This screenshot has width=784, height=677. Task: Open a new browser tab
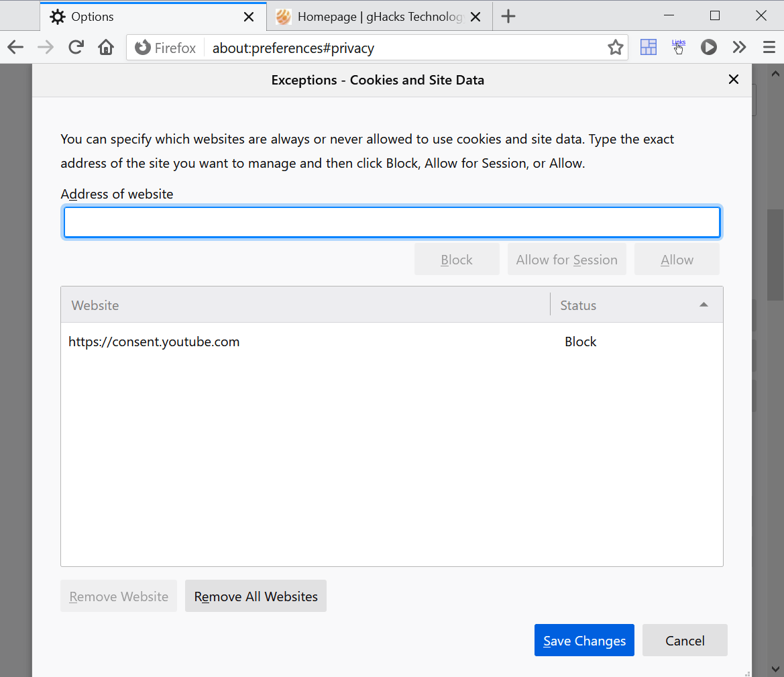[508, 16]
